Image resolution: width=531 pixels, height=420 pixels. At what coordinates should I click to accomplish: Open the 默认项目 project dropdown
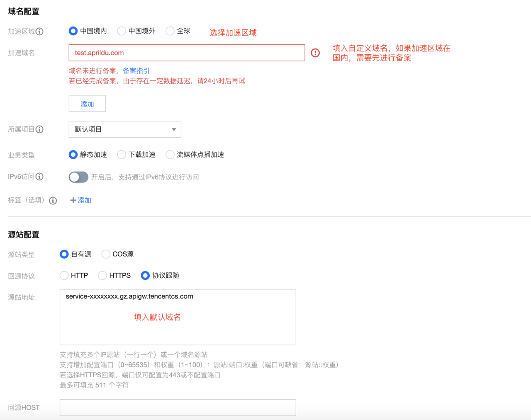pos(124,129)
